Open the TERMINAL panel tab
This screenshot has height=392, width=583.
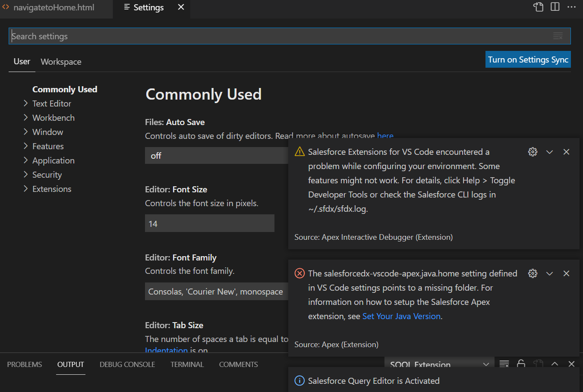pos(187,364)
